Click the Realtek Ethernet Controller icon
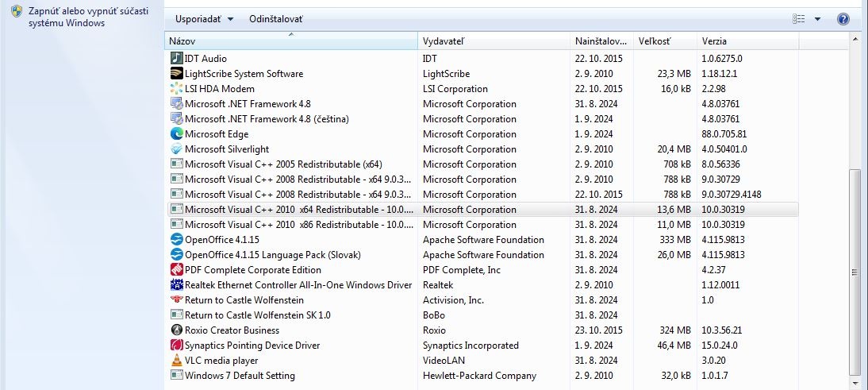This screenshot has height=390, width=868. click(x=177, y=285)
